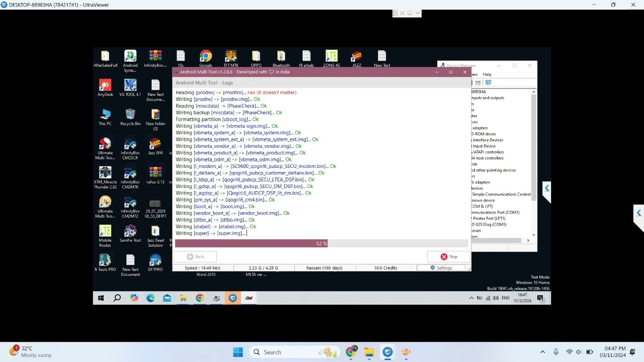Click Device Manager horizontal scrollbar right arrow
Viewport: 644px width, 362px height.
tap(528, 241)
